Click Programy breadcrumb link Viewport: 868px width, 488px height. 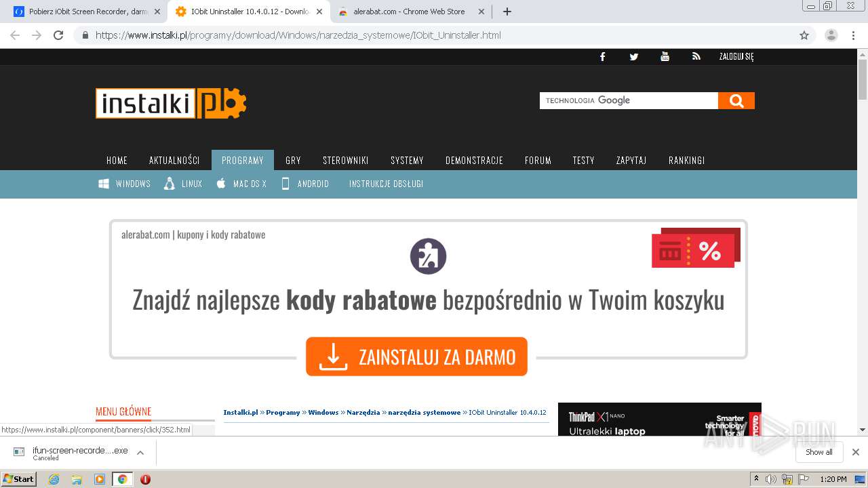click(283, 412)
